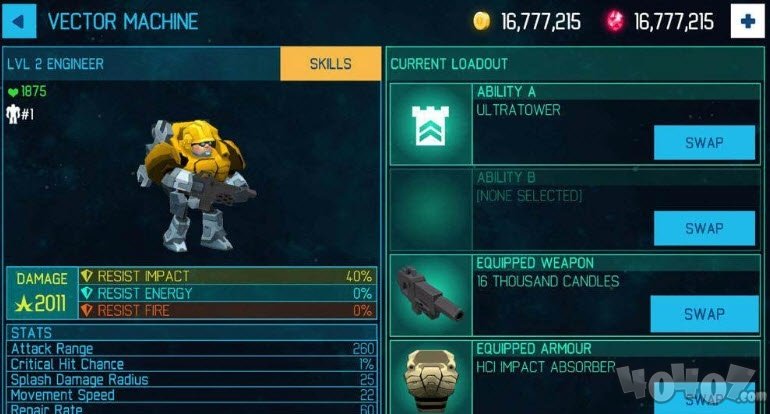Swap the equipped weapon

point(704,314)
